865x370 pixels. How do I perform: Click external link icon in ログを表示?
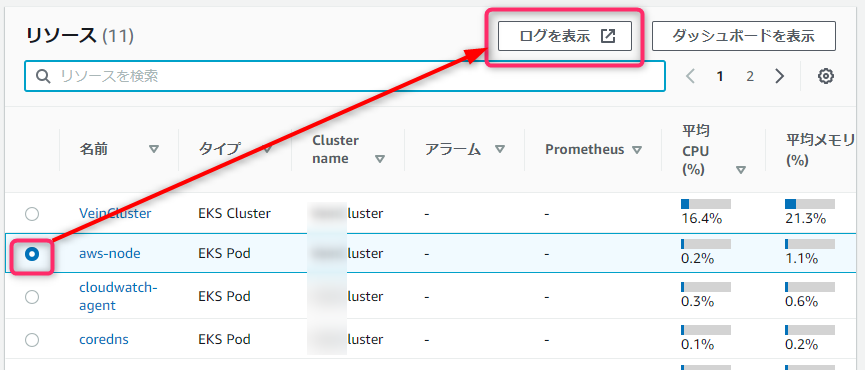(x=607, y=36)
